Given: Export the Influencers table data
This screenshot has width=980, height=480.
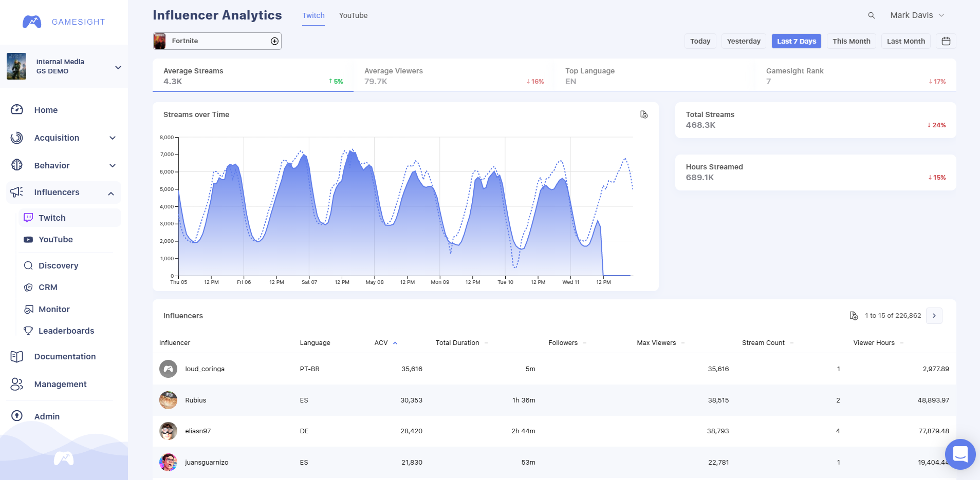Looking at the screenshot, I should point(854,316).
